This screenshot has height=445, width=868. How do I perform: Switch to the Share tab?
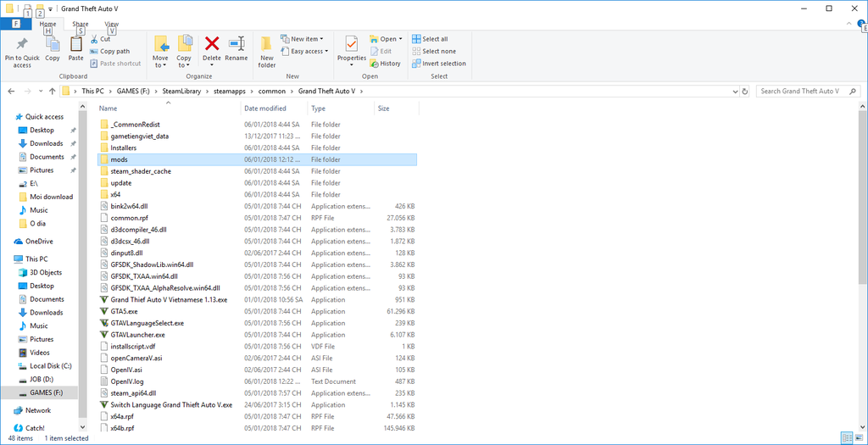coord(81,25)
